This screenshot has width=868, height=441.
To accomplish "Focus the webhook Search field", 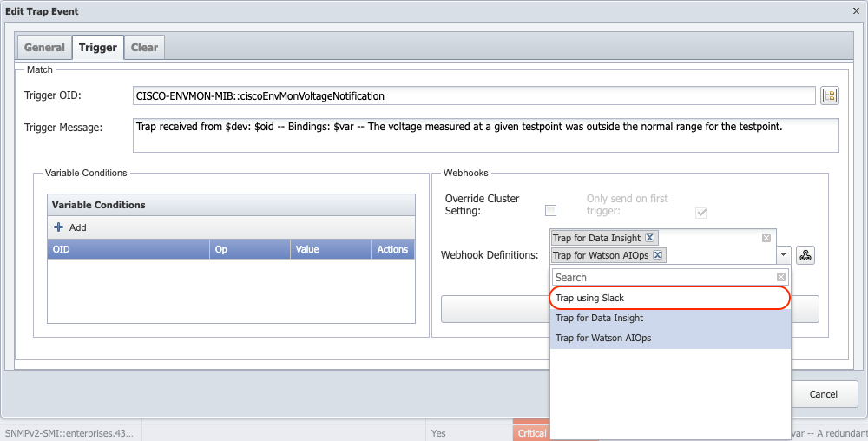I will [663, 277].
